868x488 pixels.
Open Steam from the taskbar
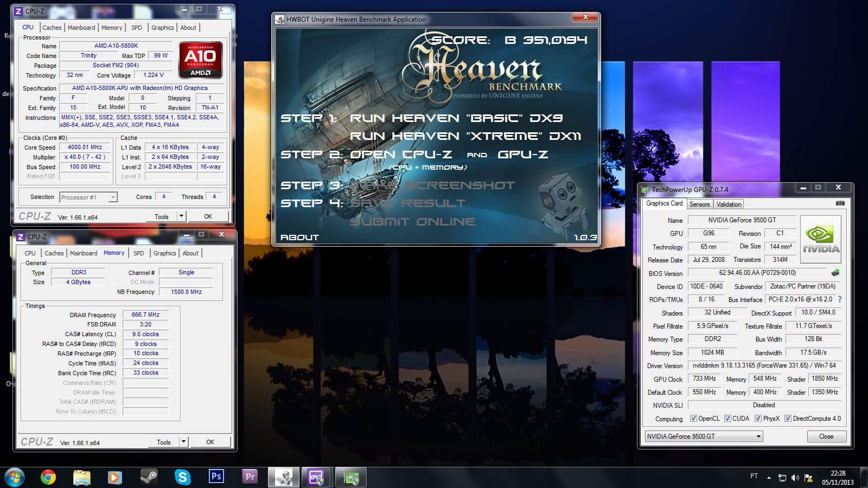(x=149, y=477)
